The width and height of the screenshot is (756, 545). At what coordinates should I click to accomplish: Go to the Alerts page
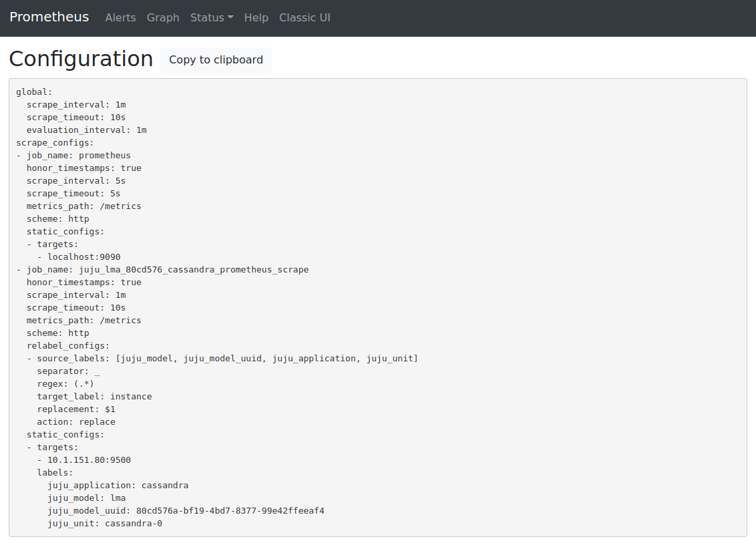click(x=120, y=17)
